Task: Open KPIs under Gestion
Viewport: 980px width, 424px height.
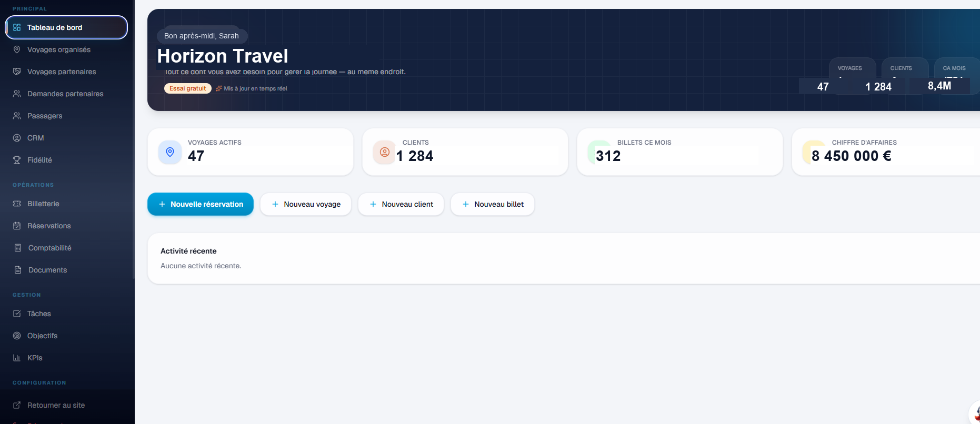Action: [66, 358]
